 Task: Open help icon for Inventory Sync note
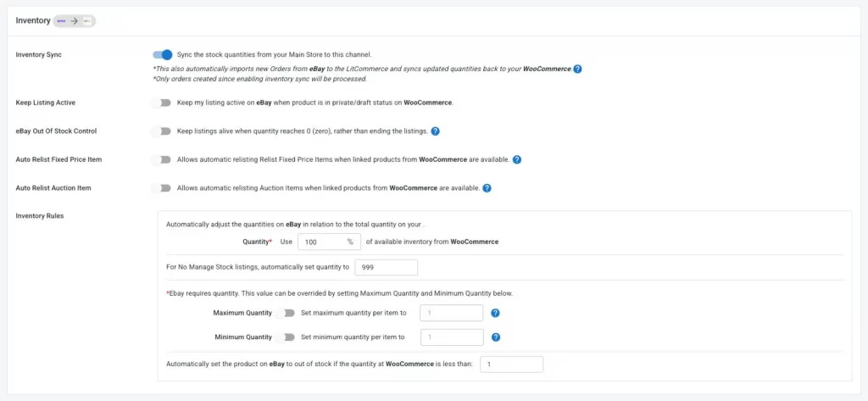pyautogui.click(x=577, y=70)
